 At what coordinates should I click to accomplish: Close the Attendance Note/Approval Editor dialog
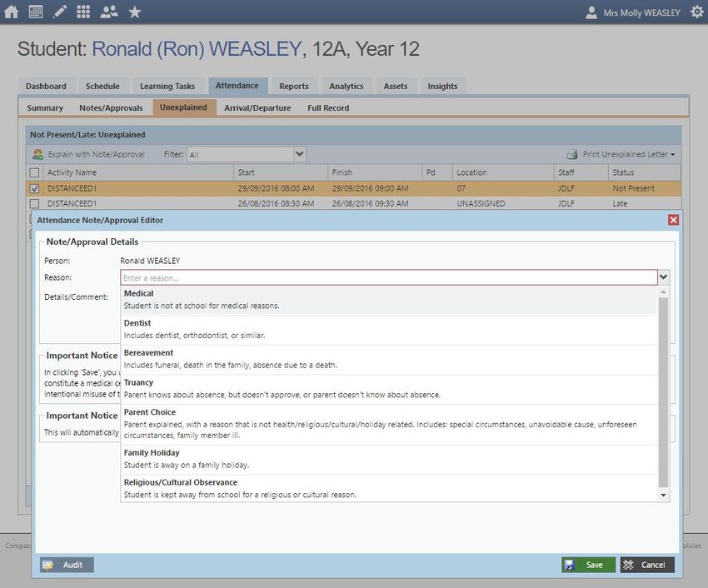click(673, 220)
